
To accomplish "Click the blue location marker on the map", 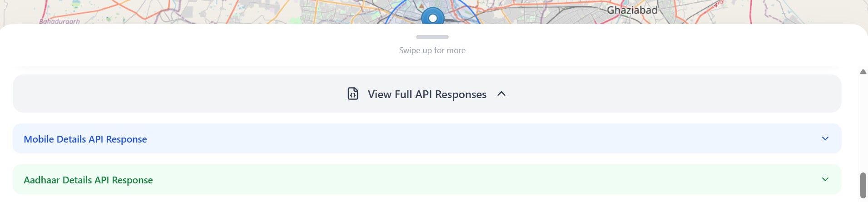I will coord(432,18).
